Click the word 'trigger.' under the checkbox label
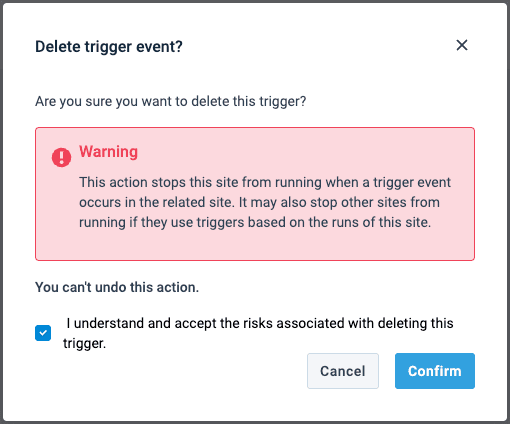Screen dimensions: 510x424 coord(85,343)
